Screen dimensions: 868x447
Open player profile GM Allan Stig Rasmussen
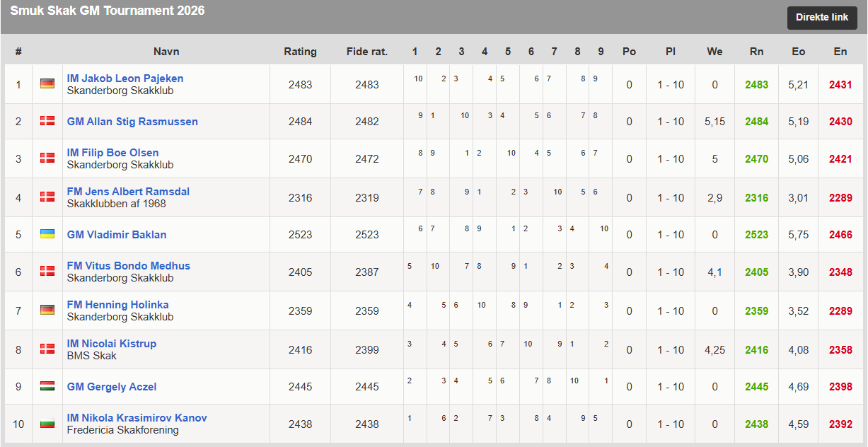tap(132, 122)
